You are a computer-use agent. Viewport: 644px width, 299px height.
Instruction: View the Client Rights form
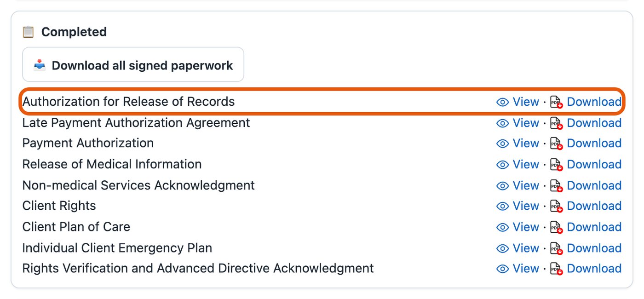click(526, 206)
